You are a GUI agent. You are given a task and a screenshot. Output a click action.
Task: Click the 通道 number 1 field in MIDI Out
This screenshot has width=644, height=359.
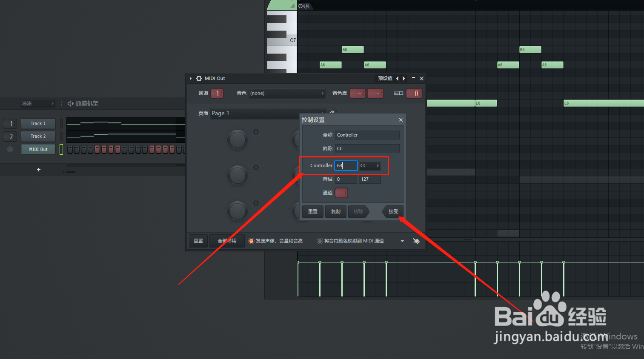click(217, 93)
